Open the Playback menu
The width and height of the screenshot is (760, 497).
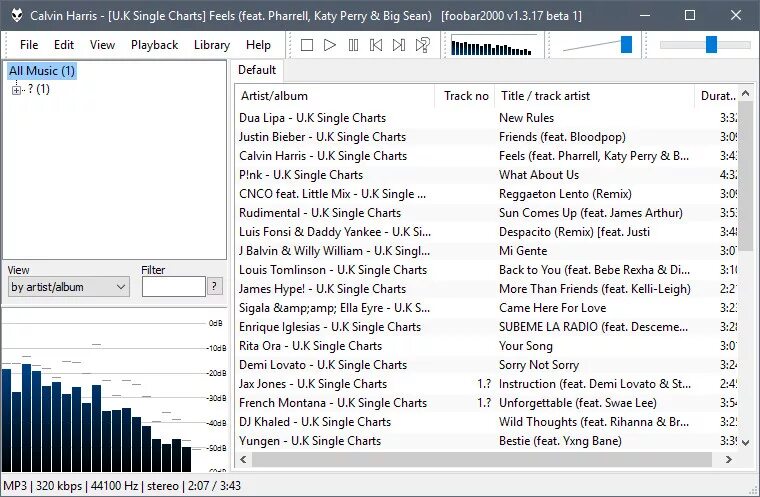(155, 45)
